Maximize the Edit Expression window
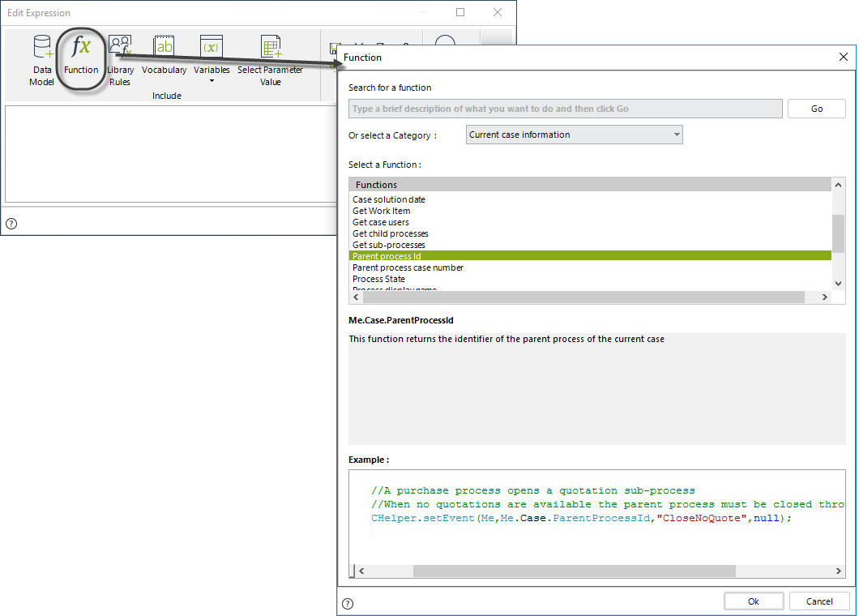Viewport: 859px width, 616px height. 460,12
